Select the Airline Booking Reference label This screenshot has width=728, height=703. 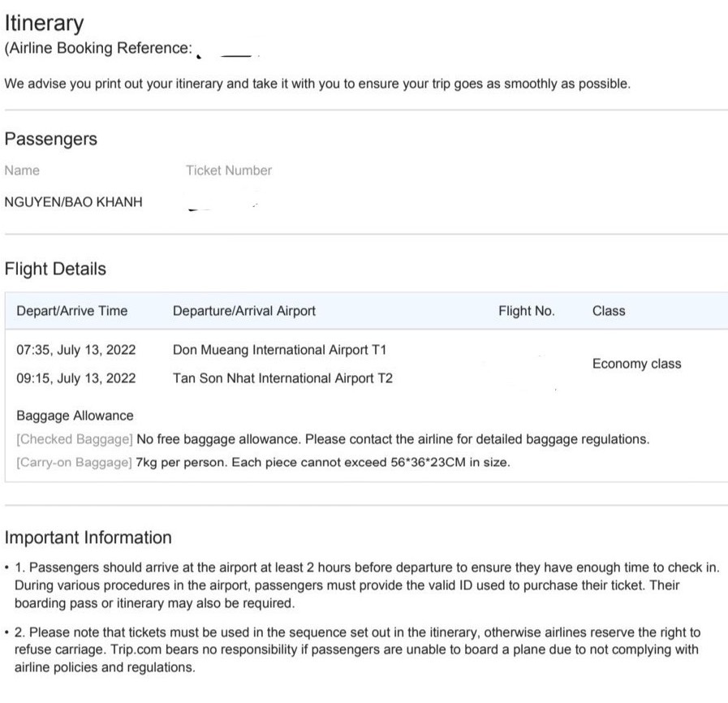(x=98, y=48)
